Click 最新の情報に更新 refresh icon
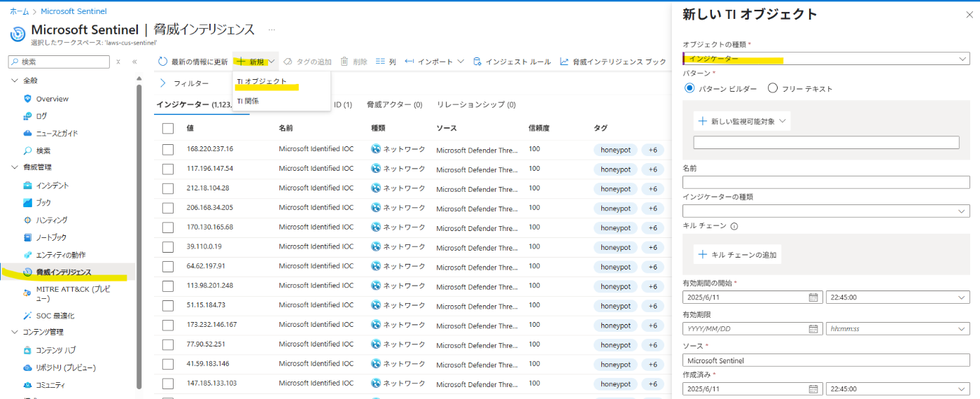 coord(162,62)
